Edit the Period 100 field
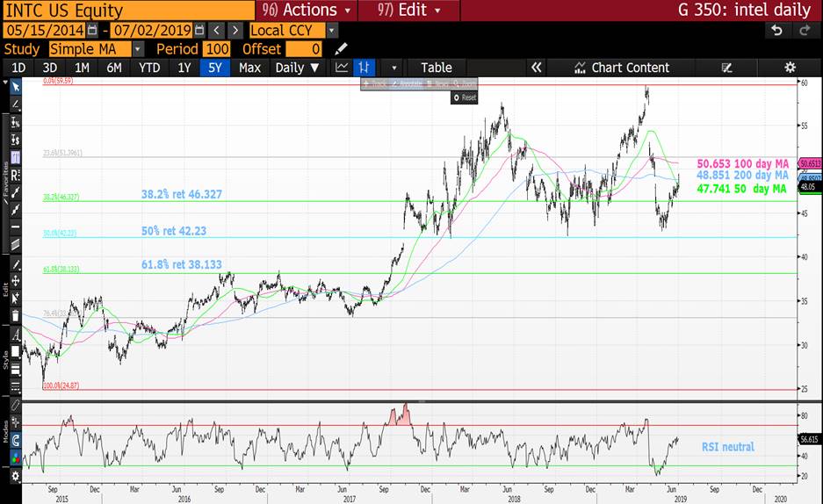The image size is (823, 504). [x=217, y=49]
